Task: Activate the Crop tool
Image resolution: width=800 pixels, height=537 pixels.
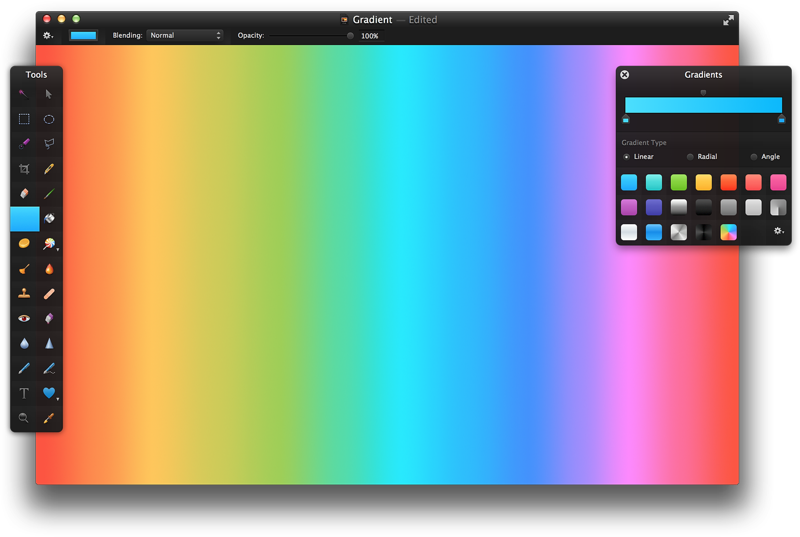Action: 24,169
